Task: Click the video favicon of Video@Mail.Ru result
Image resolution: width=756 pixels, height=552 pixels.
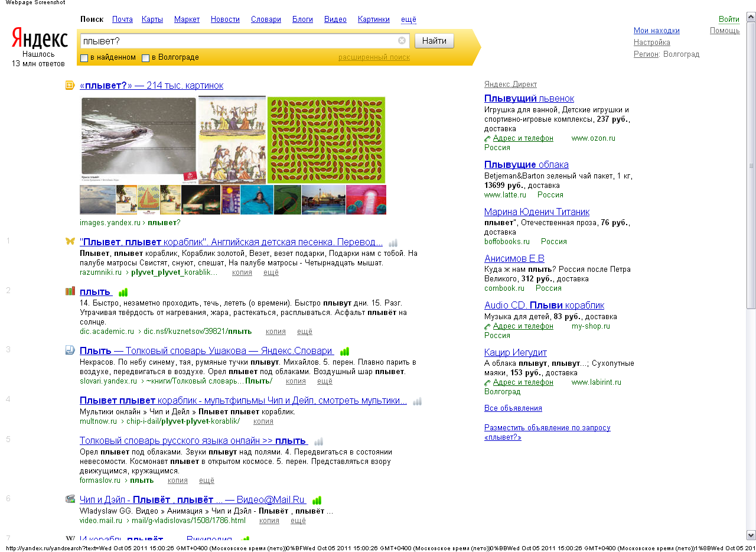Action: point(70,499)
